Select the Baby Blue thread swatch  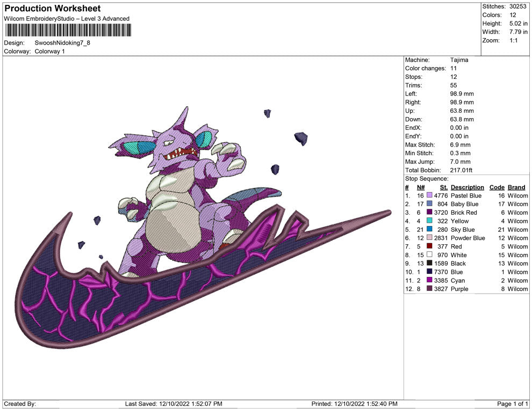pos(429,204)
